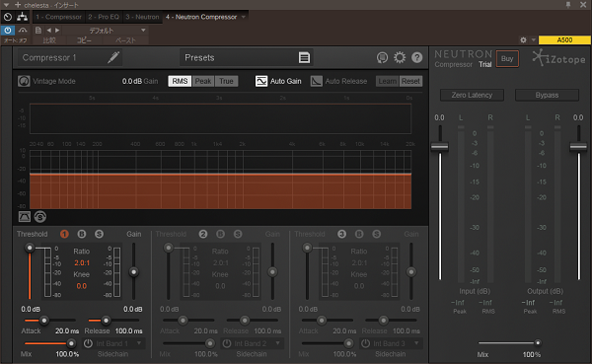Open Int Band 2 sidechain dropdown
The image size is (592, 364).
pos(258,343)
